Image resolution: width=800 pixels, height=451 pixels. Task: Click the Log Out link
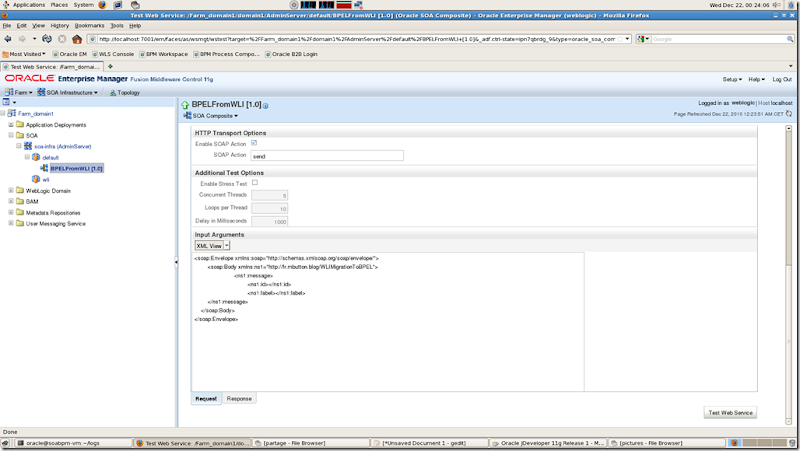[x=782, y=79]
